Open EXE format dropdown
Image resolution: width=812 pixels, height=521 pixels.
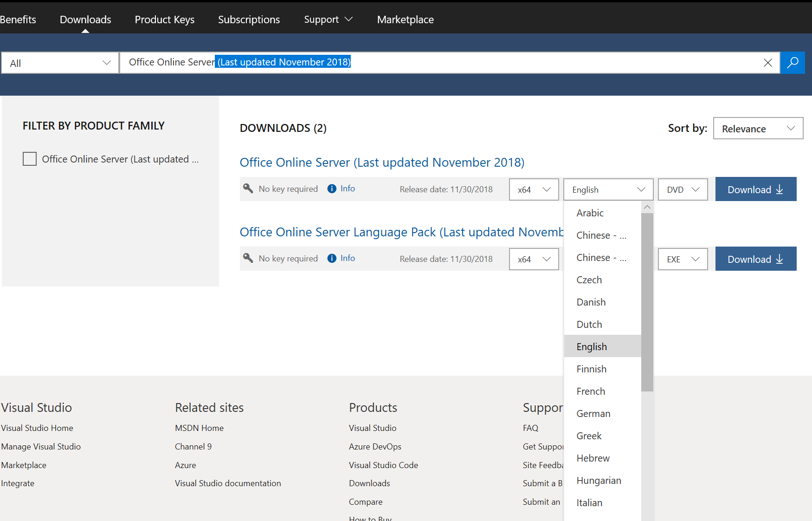(x=683, y=259)
